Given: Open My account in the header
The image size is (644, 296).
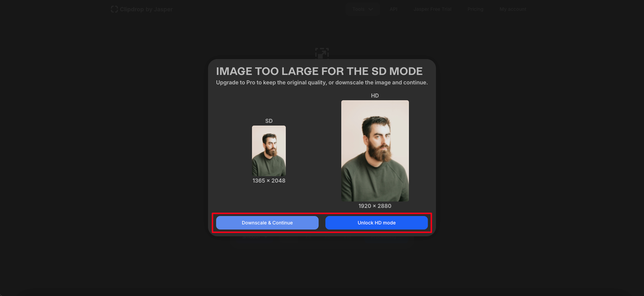Looking at the screenshot, I should tap(513, 9).
